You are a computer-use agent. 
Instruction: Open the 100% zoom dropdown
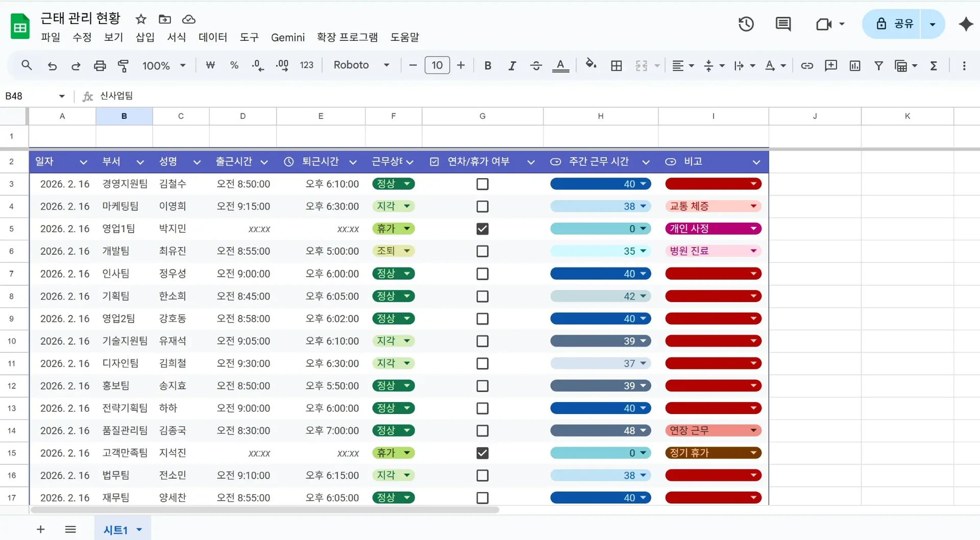(163, 65)
